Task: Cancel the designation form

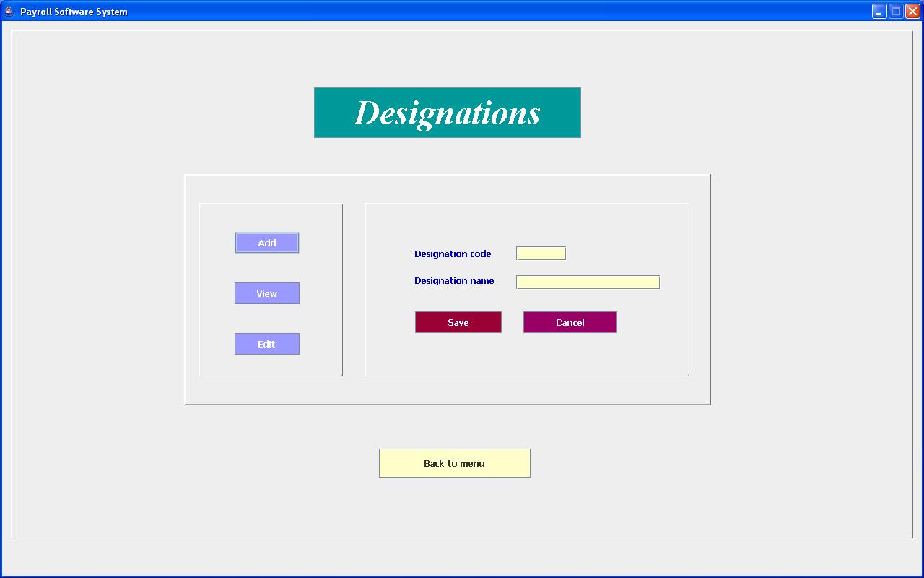Action: point(570,322)
